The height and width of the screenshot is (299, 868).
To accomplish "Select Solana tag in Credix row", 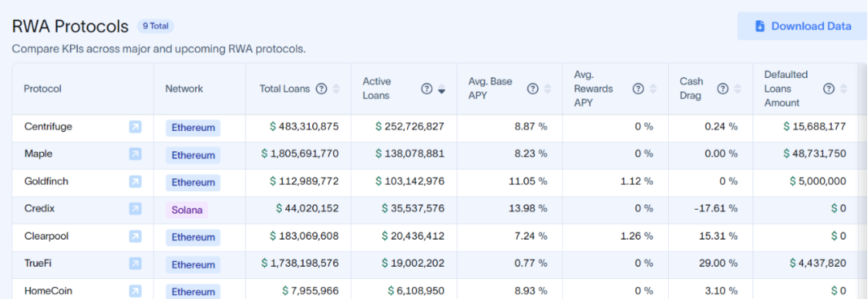I will [186, 210].
